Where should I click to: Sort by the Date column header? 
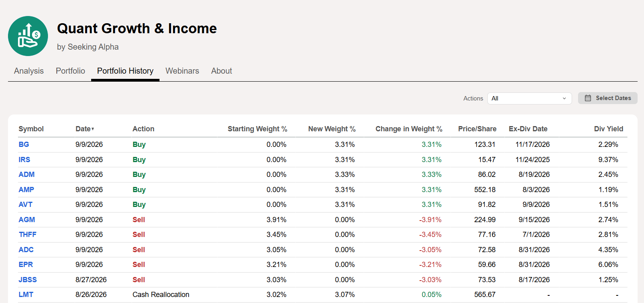85,129
